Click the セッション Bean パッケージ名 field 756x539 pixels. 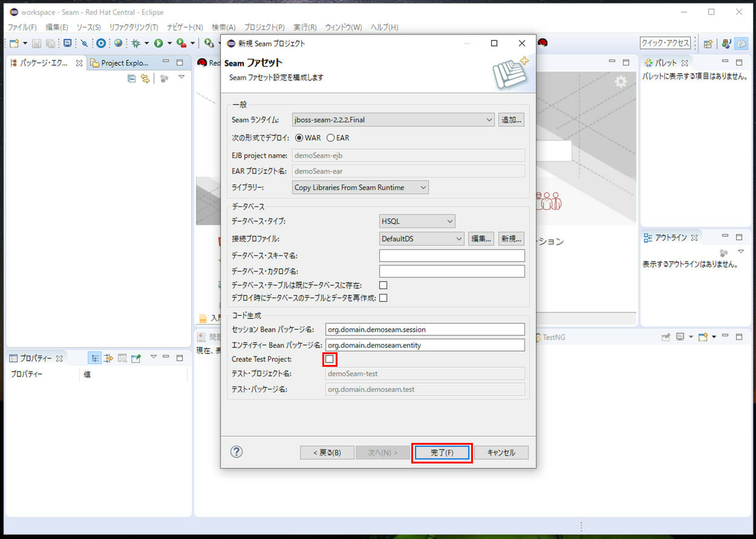[x=425, y=329]
